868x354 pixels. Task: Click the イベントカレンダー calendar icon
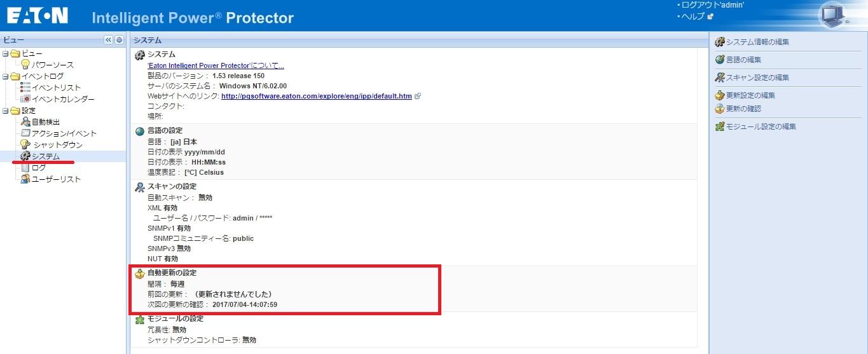pyautogui.click(x=25, y=99)
